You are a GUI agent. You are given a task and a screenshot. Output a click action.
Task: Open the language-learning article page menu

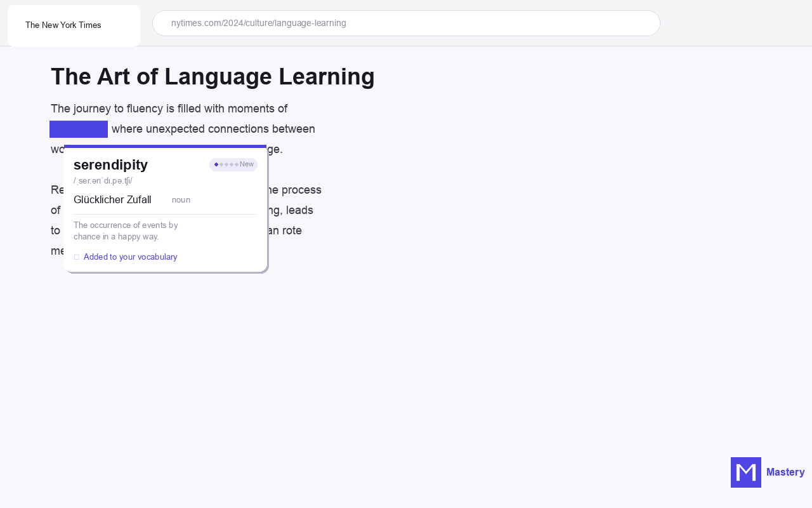(406, 23)
